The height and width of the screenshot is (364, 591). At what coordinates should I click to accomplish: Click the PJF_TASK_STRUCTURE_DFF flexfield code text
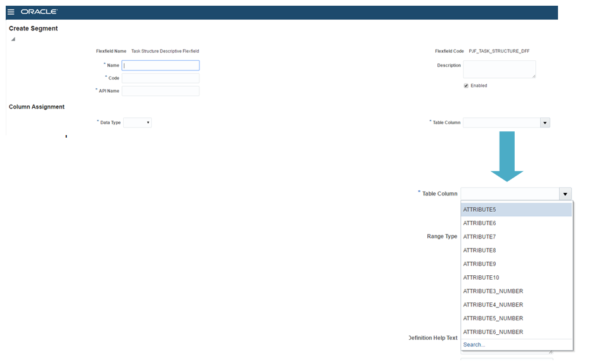(499, 51)
